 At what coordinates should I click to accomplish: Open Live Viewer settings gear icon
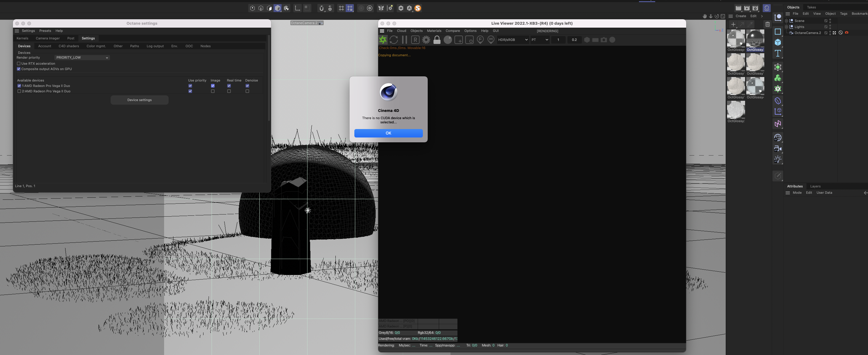[x=426, y=40]
